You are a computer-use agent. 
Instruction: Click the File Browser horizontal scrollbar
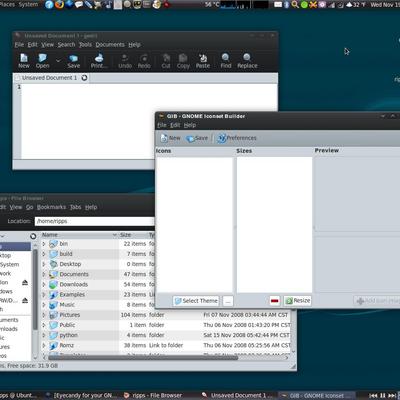(x=143, y=358)
